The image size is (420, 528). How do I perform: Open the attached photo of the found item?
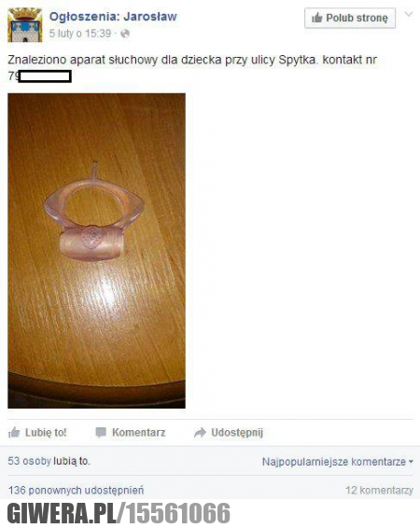[96, 251]
